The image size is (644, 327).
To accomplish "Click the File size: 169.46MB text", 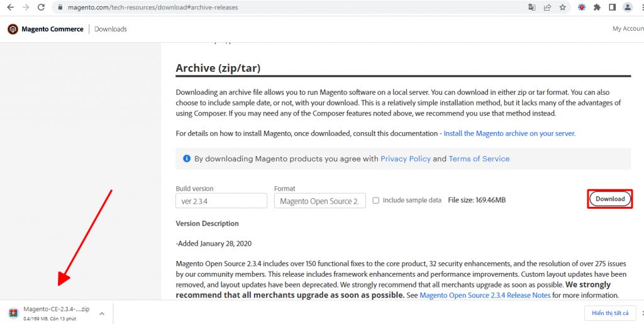I will pos(477,200).
